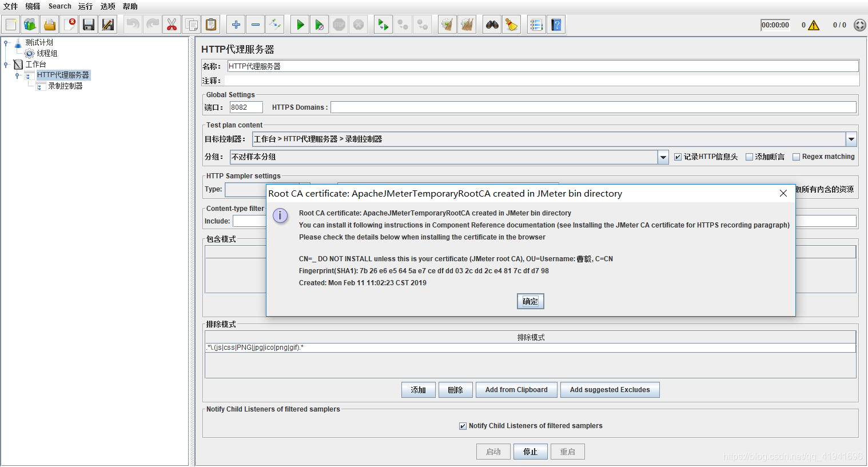The image size is (868, 467).
Task: Click the 端口 port field showing 8082
Action: coord(246,107)
